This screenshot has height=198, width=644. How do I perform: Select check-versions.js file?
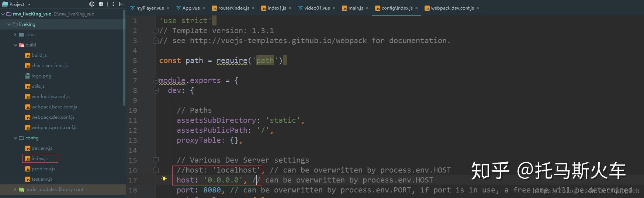[50, 66]
